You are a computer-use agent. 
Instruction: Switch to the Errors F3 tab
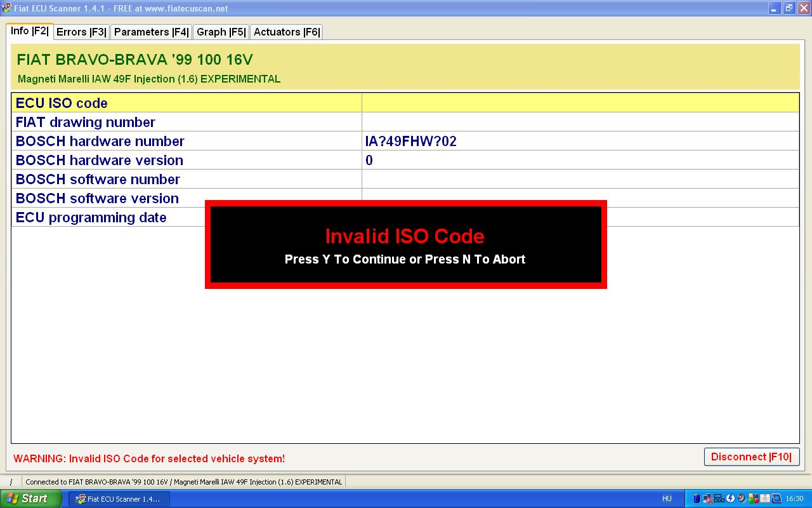(x=81, y=32)
